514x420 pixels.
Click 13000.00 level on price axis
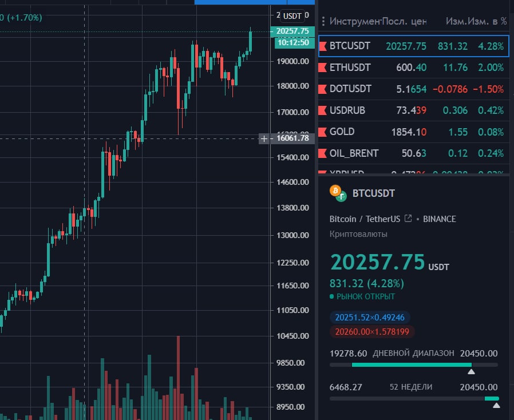pos(292,235)
